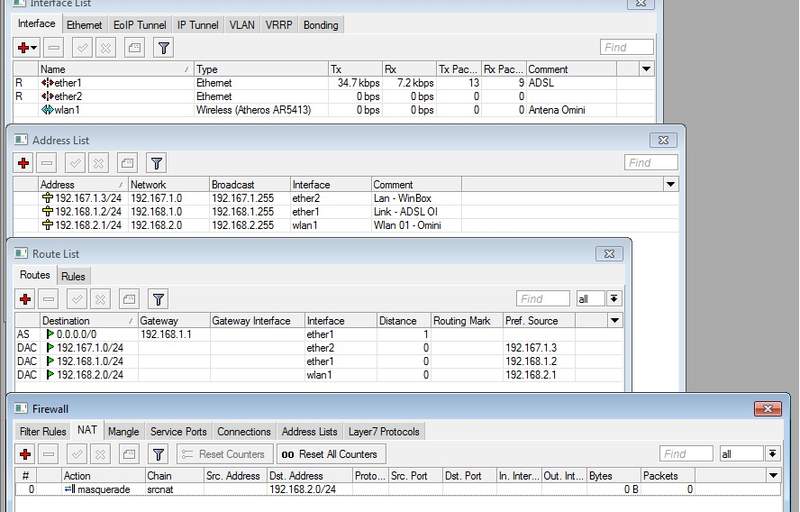This screenshot has width=800, height=512.
Task: Expand the 'all' chain dropdown in Firewall
Action: click(x=772, y=454)
